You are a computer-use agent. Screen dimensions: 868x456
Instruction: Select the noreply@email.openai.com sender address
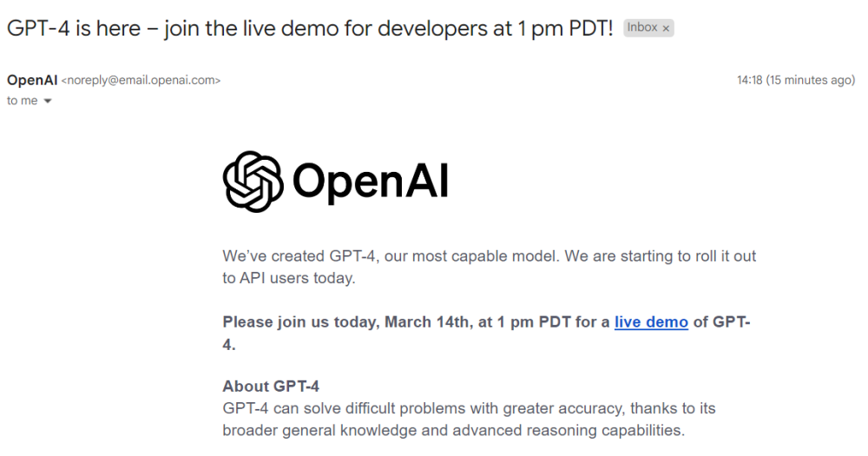click(x=141, y=80)
